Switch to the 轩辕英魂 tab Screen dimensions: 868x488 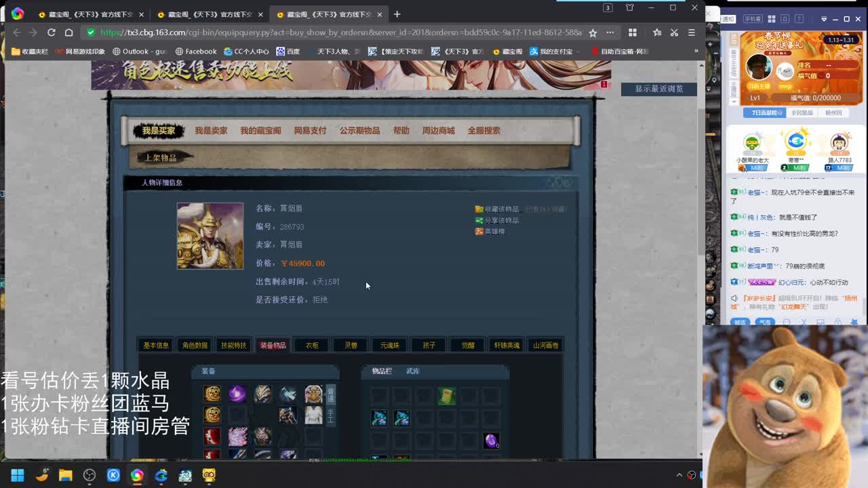pyautogui.click(x=507, y=345)
